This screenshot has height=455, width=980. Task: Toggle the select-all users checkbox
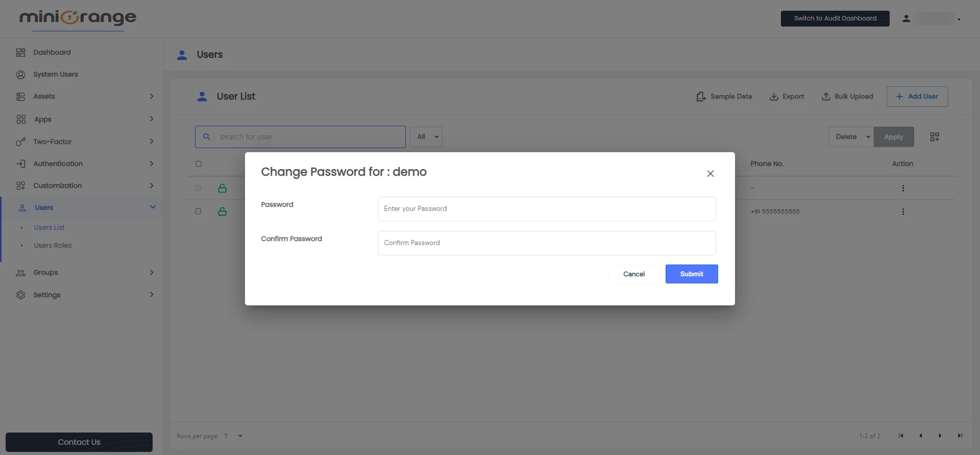click(x=199, y=164)
